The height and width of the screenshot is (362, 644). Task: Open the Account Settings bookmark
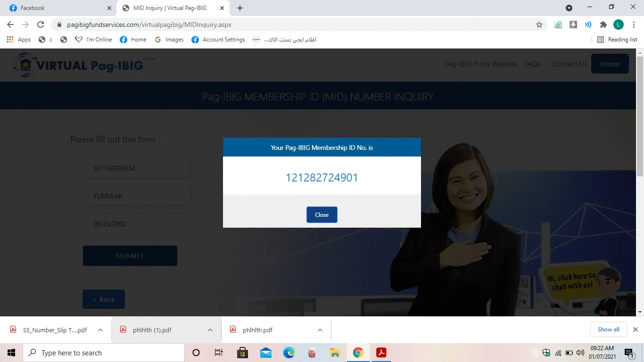(x=218, y=40)
